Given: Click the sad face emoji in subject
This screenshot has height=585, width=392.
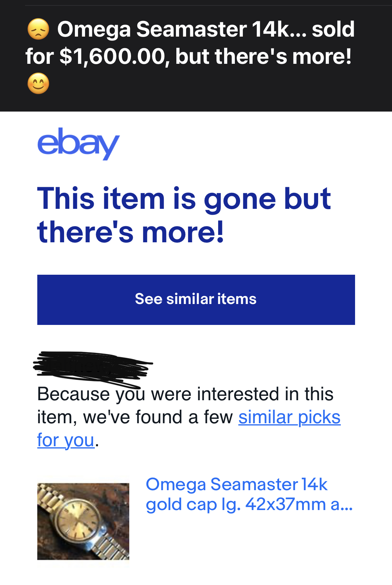Looking at the screenshot, I should pos(38,29).
